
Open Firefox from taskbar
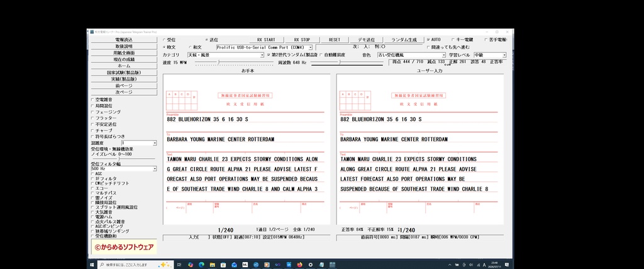click(299, 265)
